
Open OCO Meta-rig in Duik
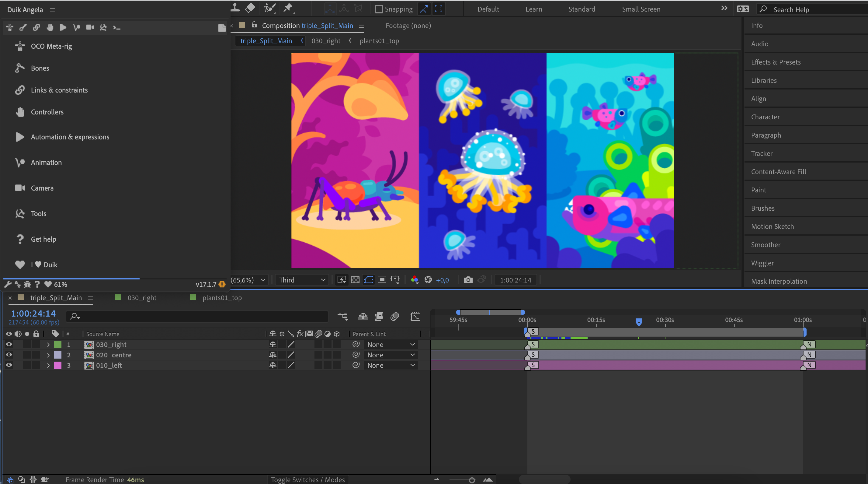[x=51, y=46]
